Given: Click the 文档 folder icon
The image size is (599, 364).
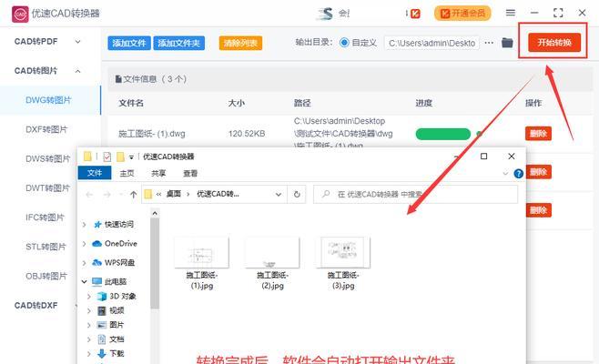Looking at the screenshot, I should coord(102,339).
